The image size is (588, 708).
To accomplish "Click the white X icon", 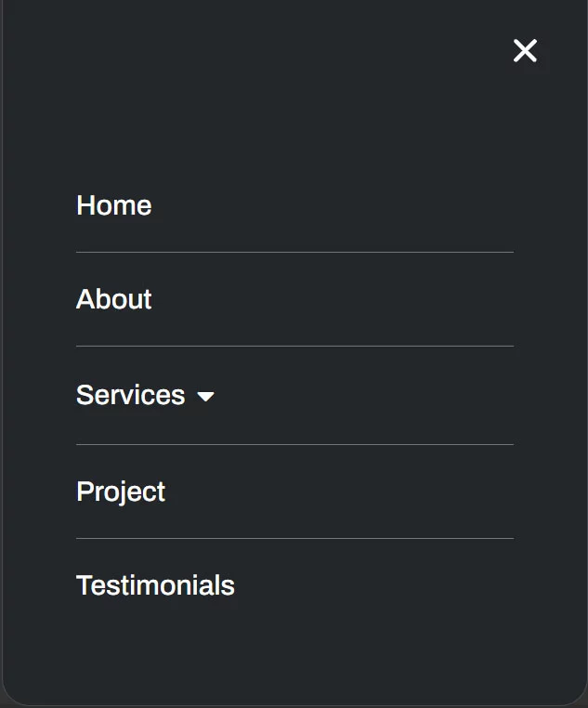I will pos(525,51).
